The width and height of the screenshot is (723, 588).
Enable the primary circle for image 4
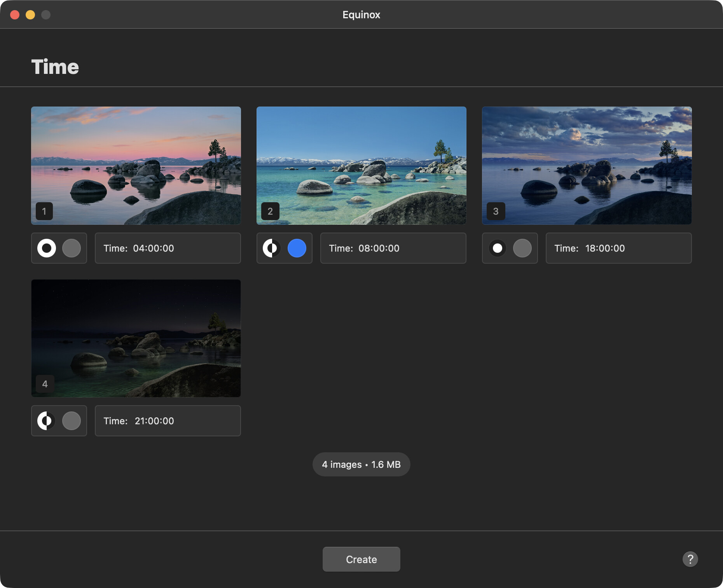[x=72, y=421]
